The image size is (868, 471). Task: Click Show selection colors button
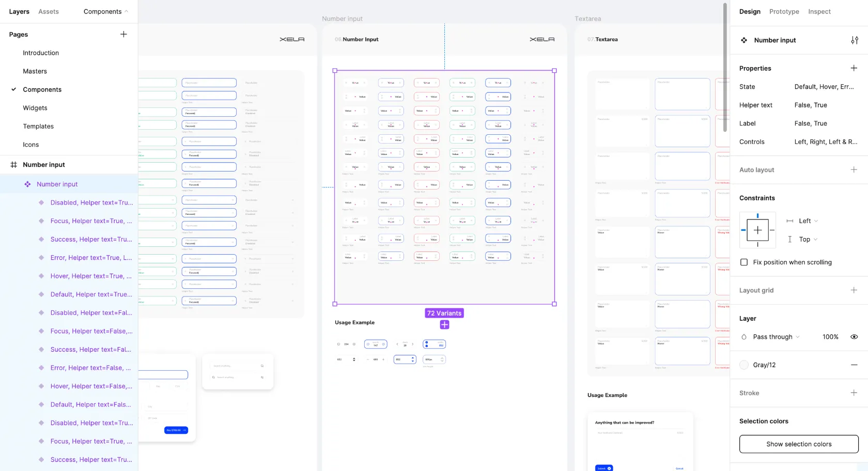[x=799, y=444]
